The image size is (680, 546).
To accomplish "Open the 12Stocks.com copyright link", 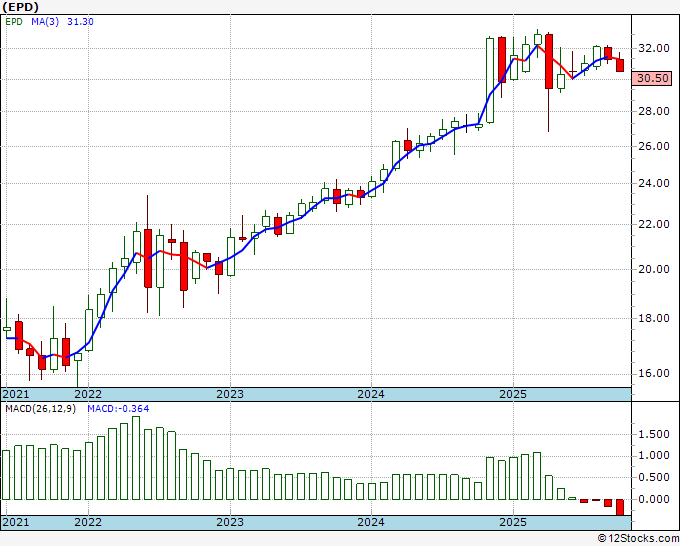I will [x=638, y=539].
